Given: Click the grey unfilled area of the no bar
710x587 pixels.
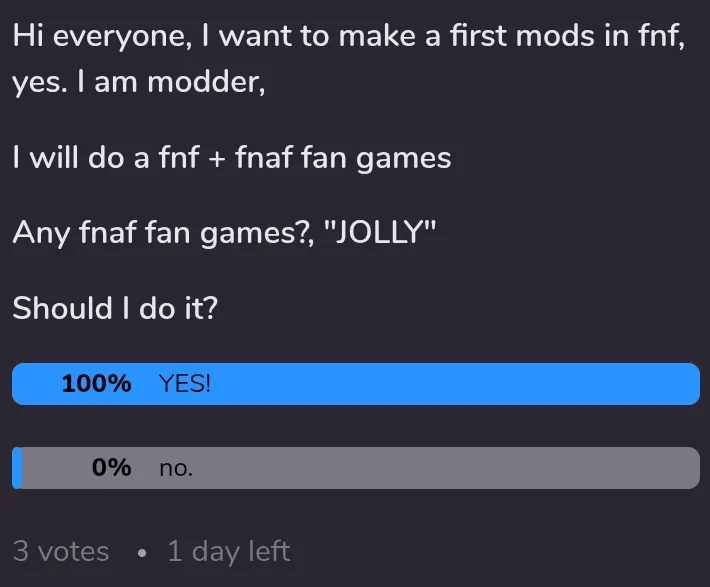Looking at the screenshot, I should tap(450, 468).
